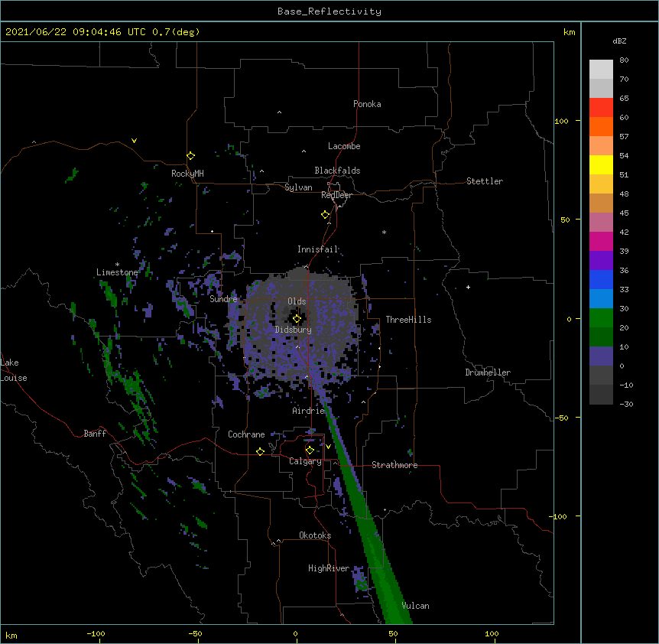This screenshot has width=659, height=644.
Task: Click the Innisfail city label
Action: (x=317, y=249)
